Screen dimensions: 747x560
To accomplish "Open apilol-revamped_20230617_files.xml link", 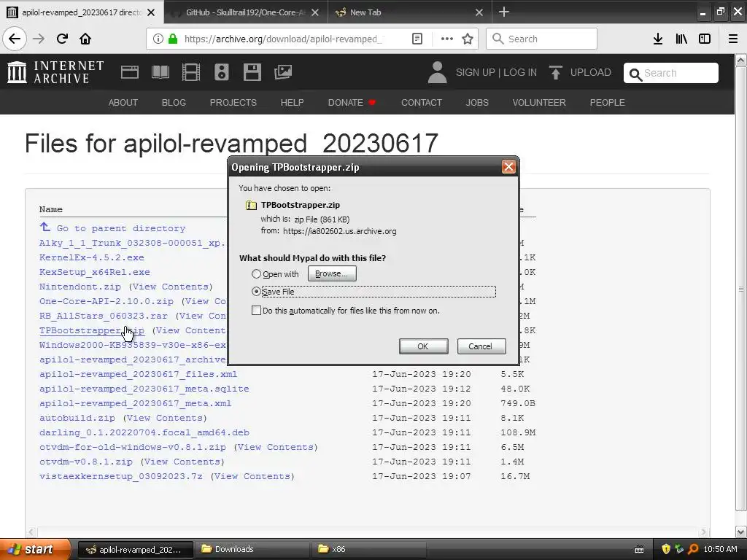I will click(x=138, y=374).
